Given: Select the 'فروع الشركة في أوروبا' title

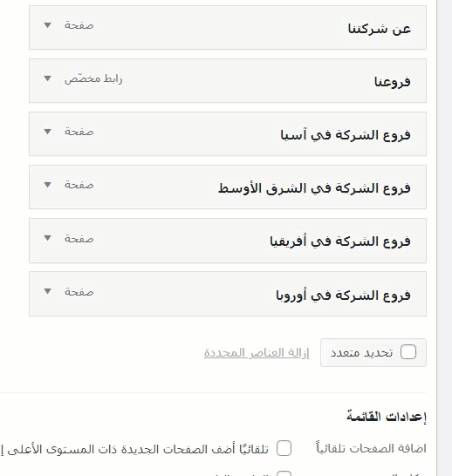Looking at the screenshot, I should click(x=343, y=295).
